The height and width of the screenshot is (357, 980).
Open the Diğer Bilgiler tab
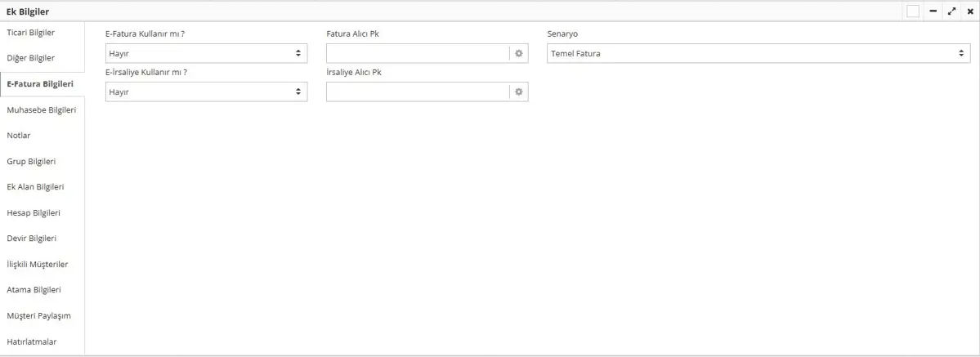(x=31, y=58)
